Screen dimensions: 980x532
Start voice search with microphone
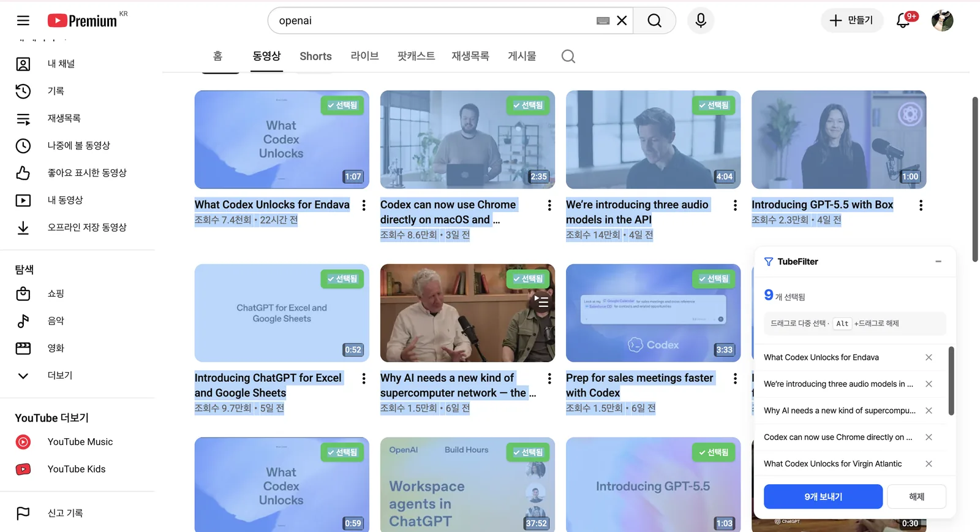click(x=701, y=21)
